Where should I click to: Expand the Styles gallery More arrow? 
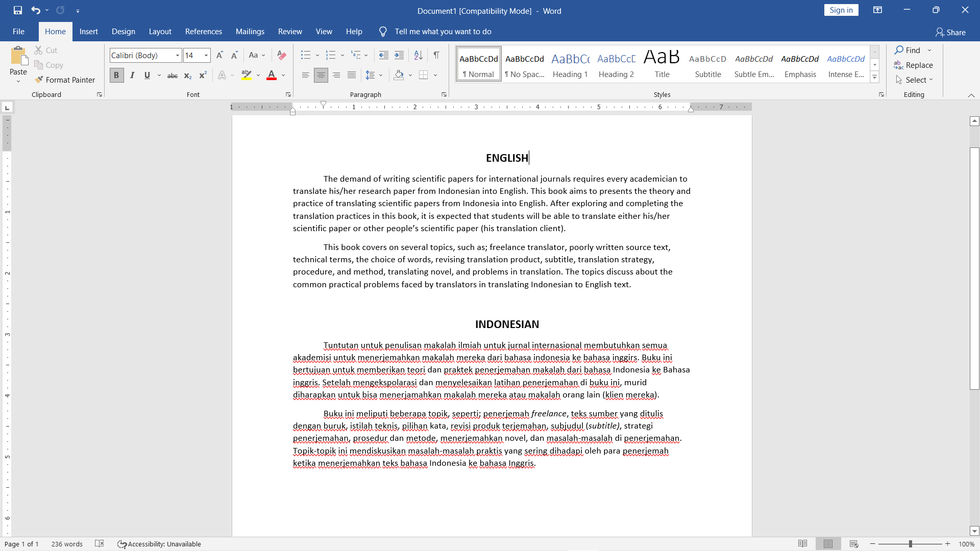(x=874, y=77)
